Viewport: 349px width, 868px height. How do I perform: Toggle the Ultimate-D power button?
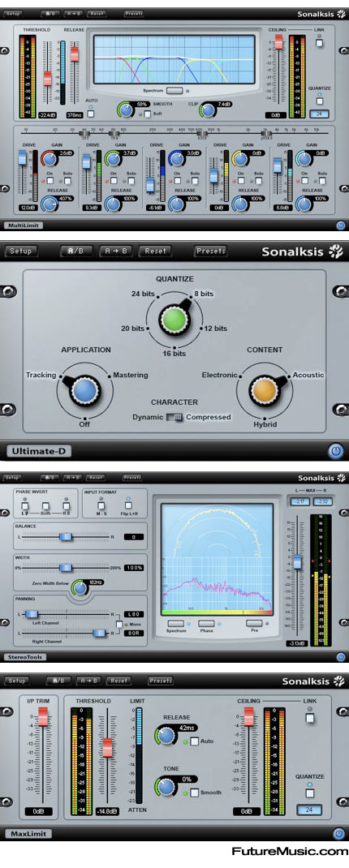(335, 450)
